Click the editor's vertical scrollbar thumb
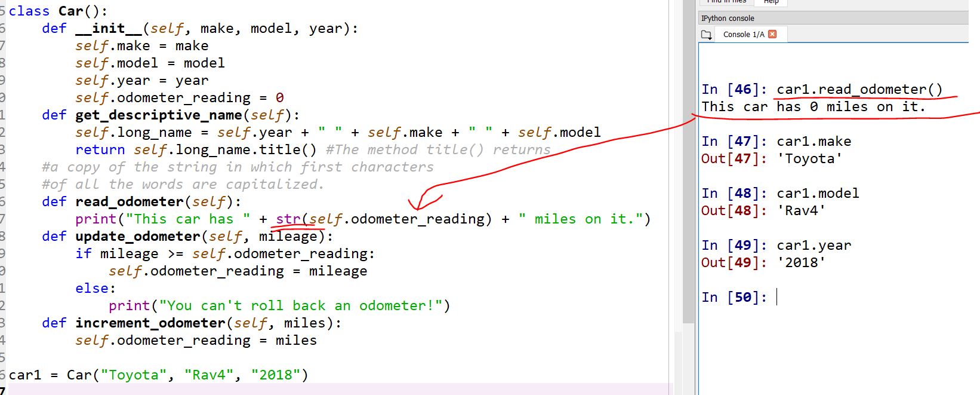The height and width of the screenshot is (395, 980). [688, 161]
